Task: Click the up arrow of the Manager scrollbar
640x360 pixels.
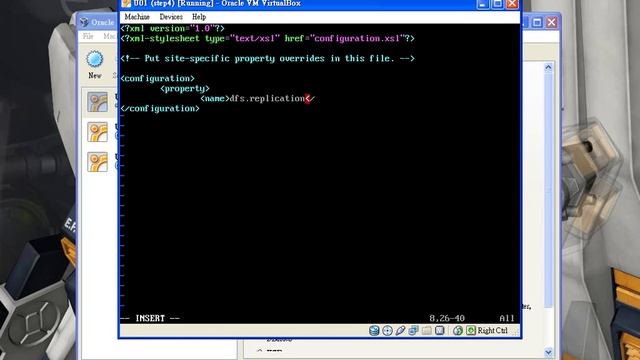Action: click(x=548, y=67)
